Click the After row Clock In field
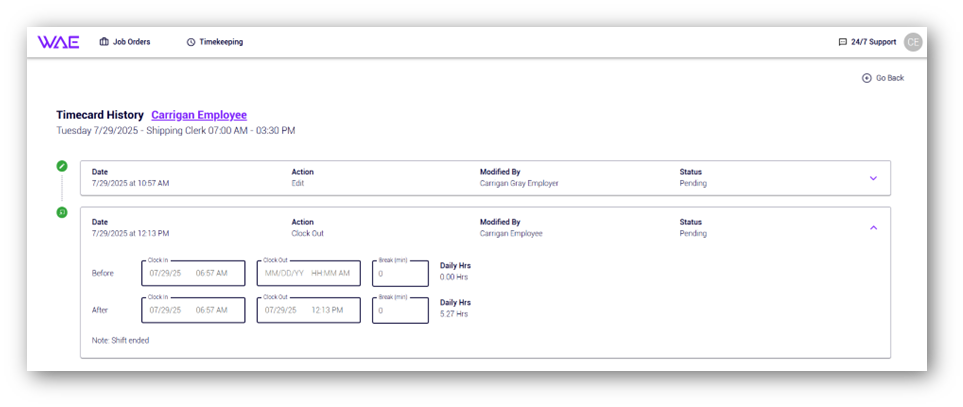Screen dimensions: 963x407 pos(193,310)
